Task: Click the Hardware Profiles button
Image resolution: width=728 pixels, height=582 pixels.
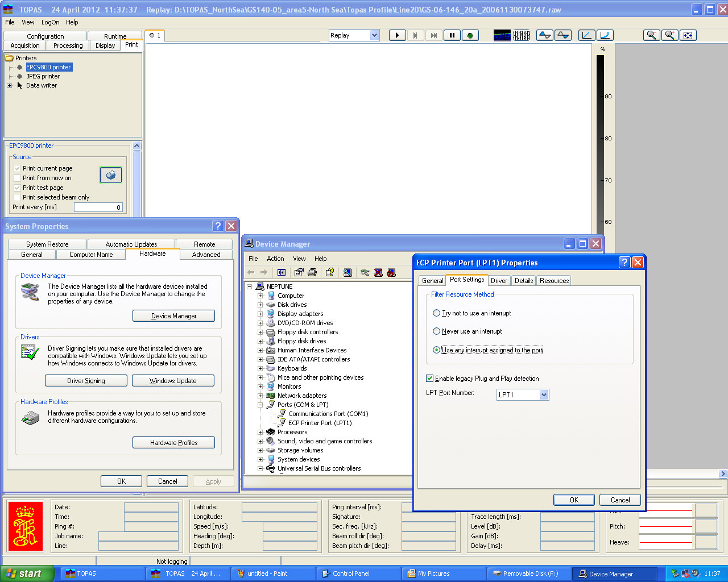Action: pos(173,443)
